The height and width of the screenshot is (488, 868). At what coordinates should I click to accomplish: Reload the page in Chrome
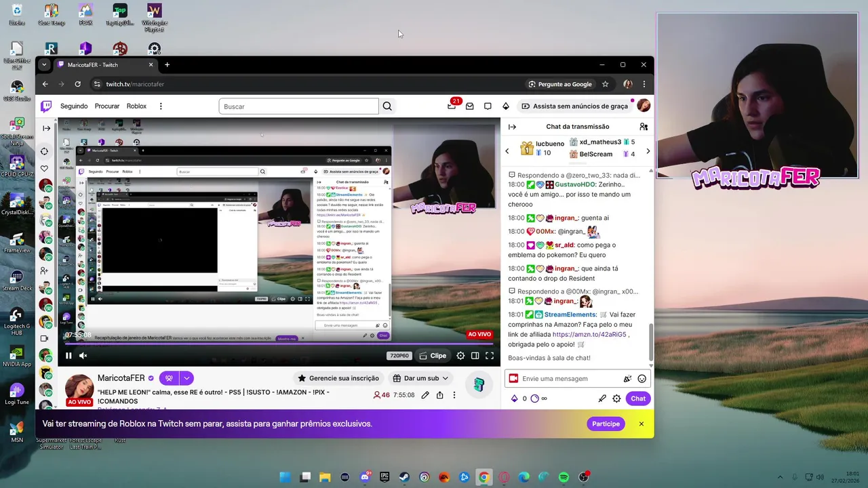[x=77, y=84]
